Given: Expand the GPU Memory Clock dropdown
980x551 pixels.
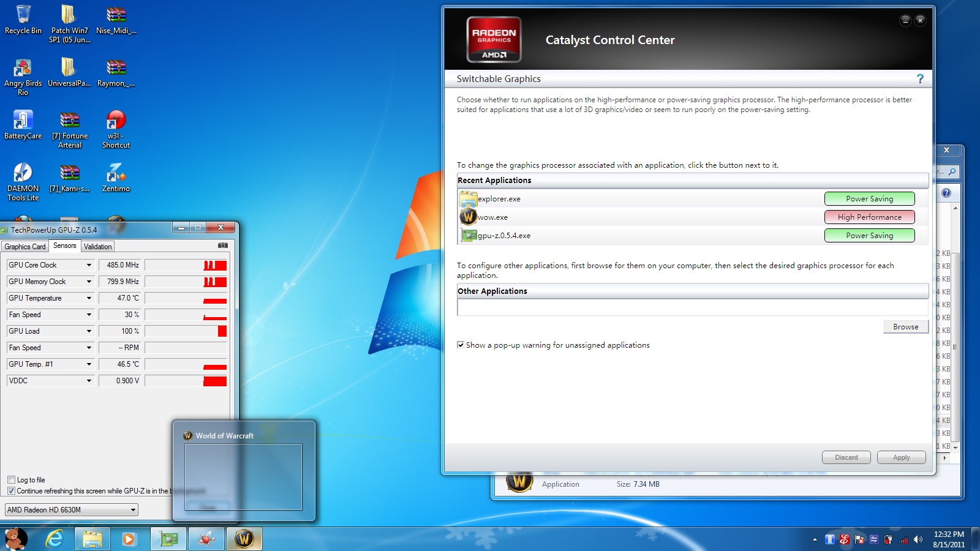Looking at the screenshot, I should pyautogui.click(x=89, y=282).
